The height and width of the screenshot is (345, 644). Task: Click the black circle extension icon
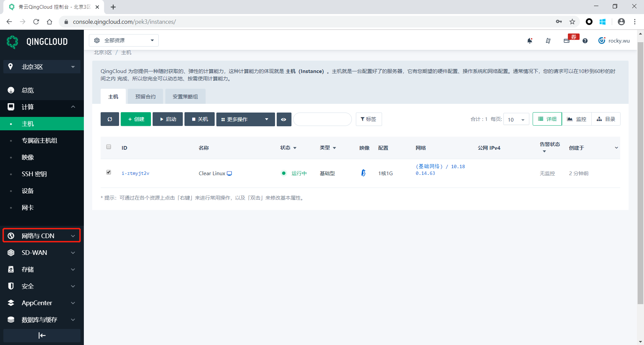click(589, 22)
